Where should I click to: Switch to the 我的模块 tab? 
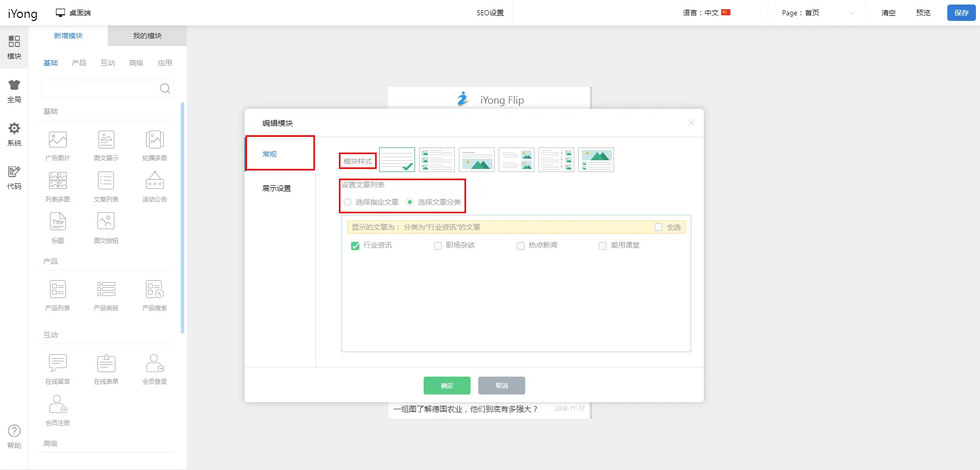pyautogui.click(x=147, y=36)
